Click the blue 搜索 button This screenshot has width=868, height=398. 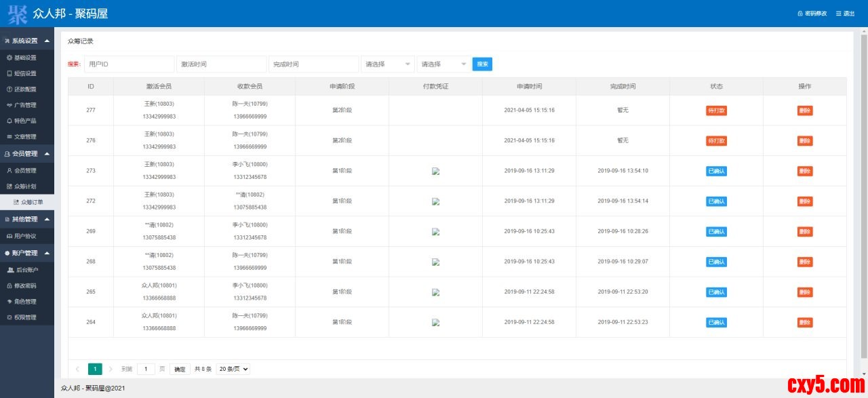[482, 64]
